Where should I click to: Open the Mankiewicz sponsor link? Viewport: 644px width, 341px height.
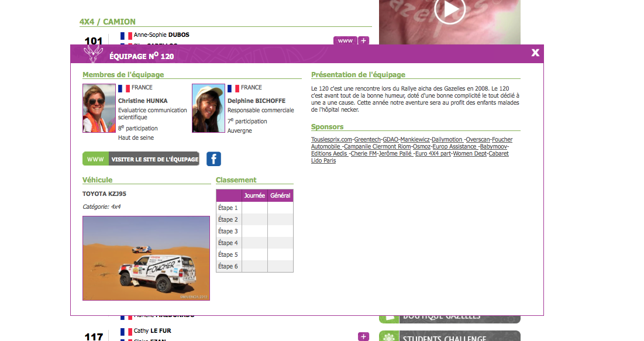pyautogui.click(x=415, y=140)
